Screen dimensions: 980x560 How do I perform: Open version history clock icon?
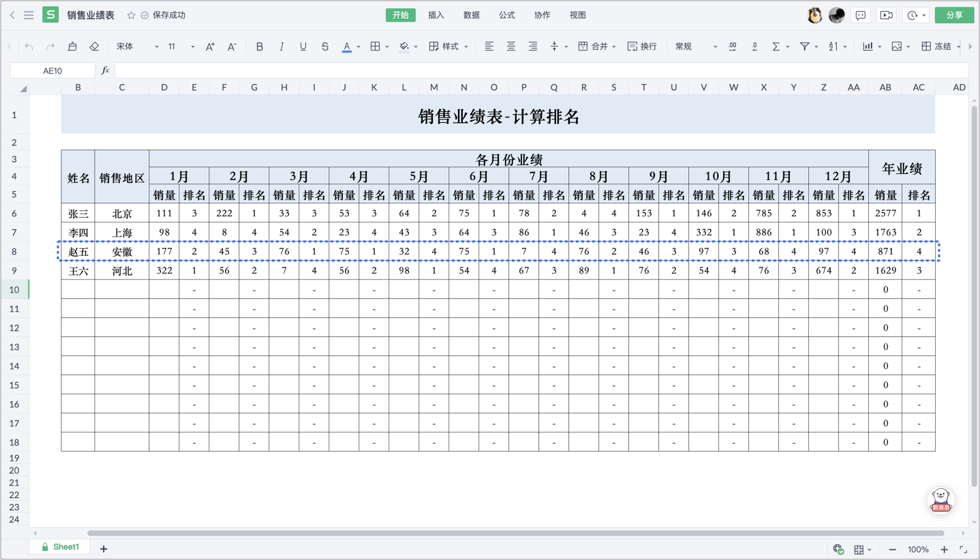coord(912,15)
